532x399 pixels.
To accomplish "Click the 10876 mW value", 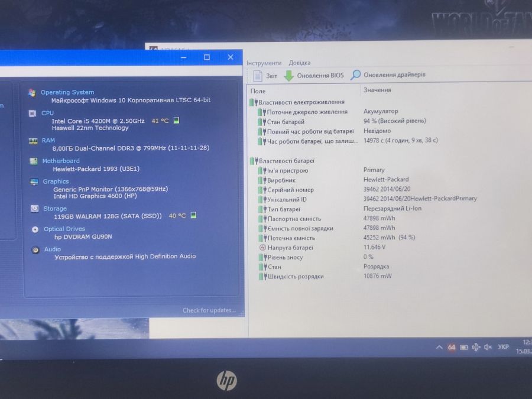I will (377, 276).
